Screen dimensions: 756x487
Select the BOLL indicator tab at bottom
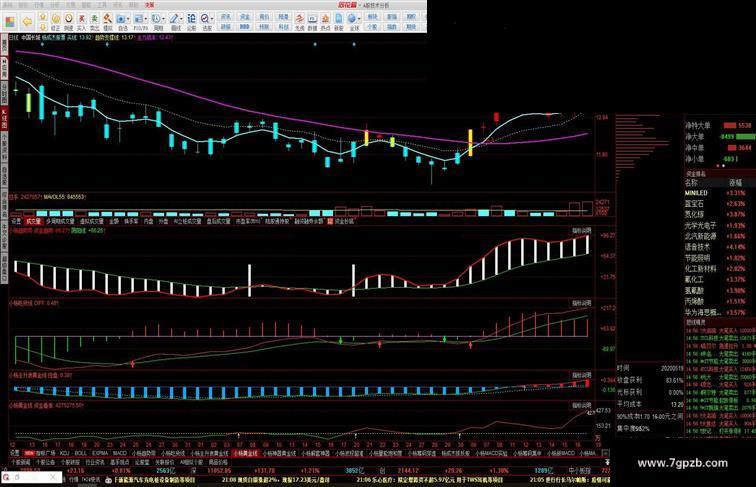(x=81, y=453)
